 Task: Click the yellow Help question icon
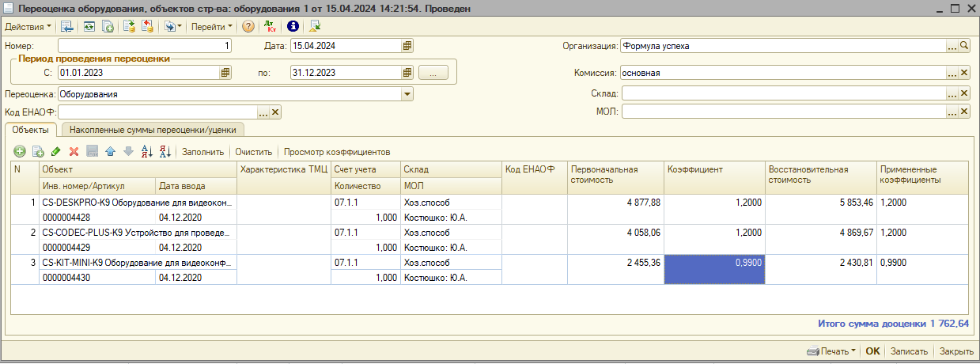tap(248, 26)
